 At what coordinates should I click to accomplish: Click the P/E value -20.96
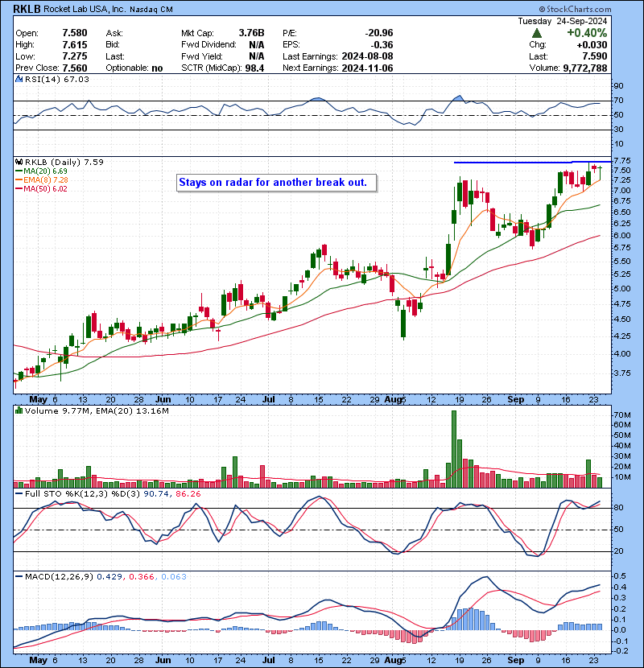click(379, 33)
